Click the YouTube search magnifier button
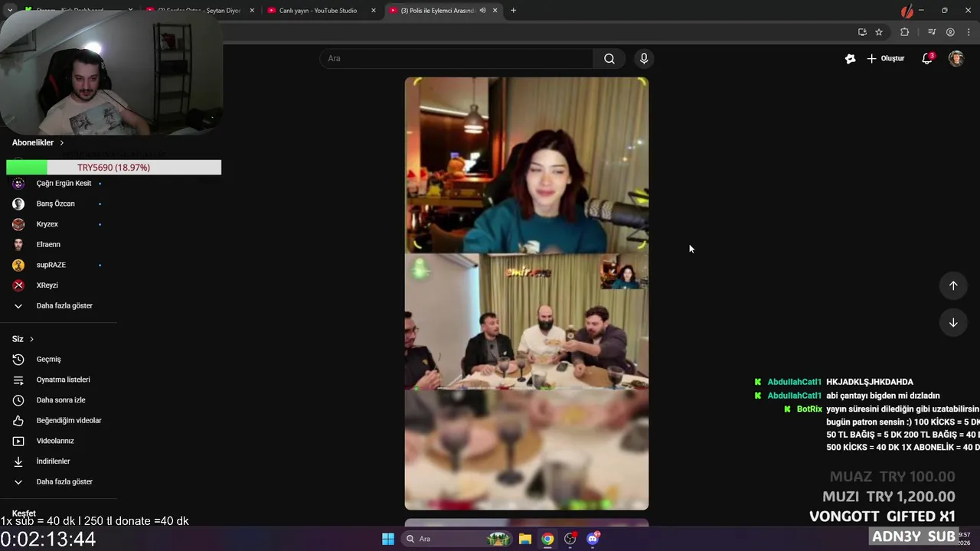The image size is (980, 551). (609, 58)
